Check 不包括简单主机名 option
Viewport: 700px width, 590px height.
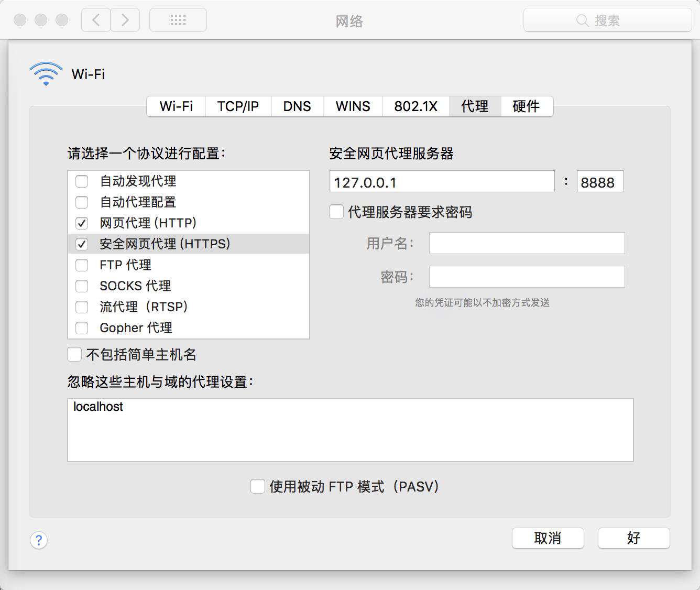coord(74,354)
